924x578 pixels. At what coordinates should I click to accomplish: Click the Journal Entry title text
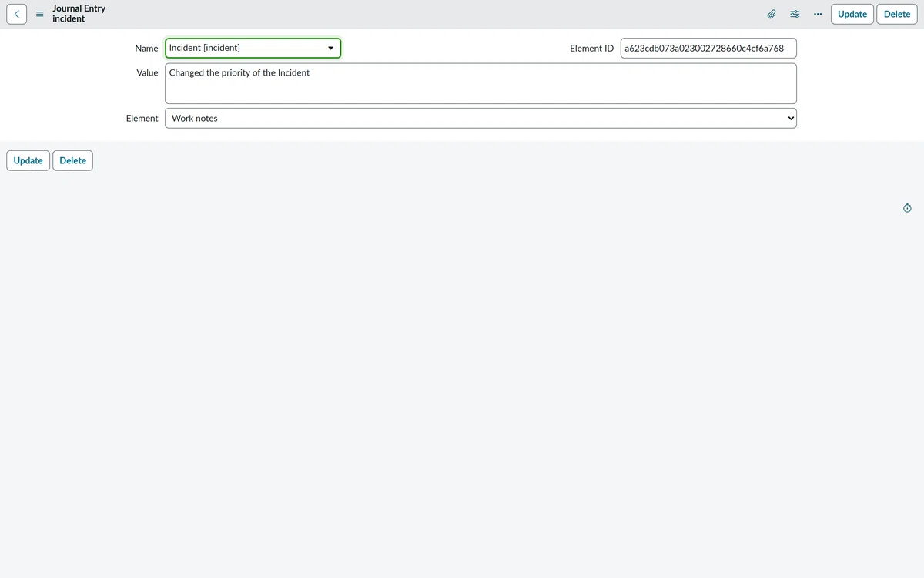click(79, 8)
